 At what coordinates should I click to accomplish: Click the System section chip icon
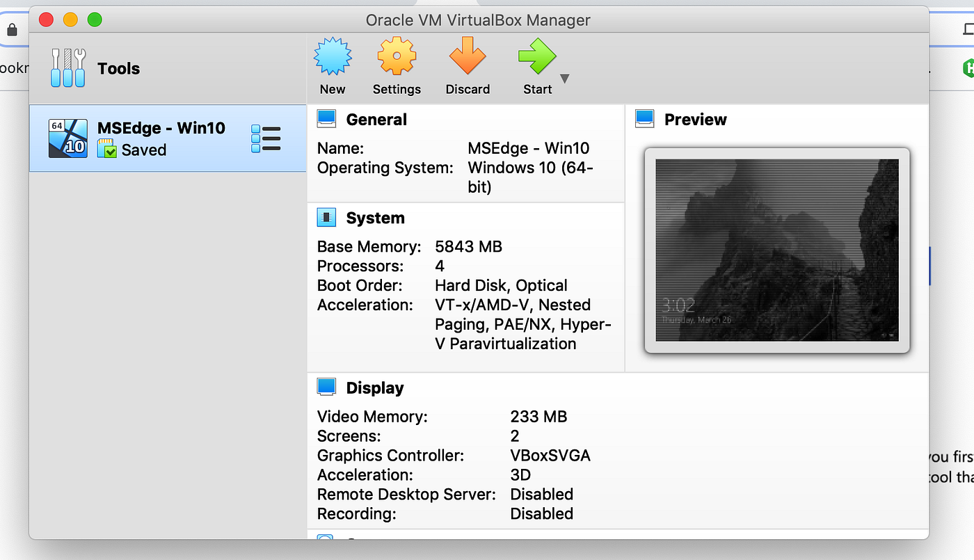pos(326,218)
